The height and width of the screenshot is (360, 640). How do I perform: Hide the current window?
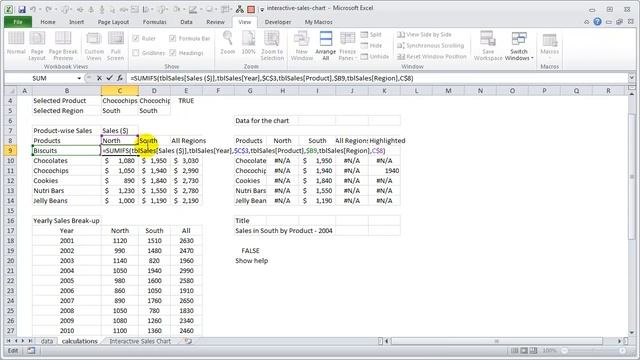click(x=371, y=46)
